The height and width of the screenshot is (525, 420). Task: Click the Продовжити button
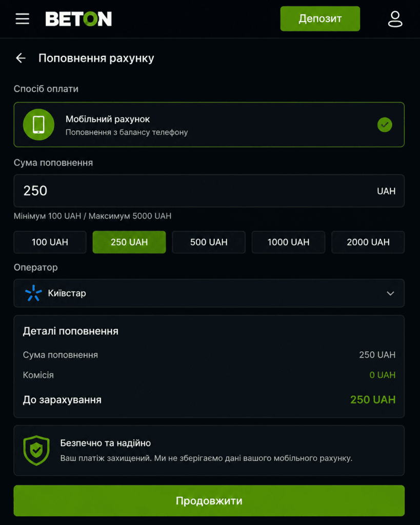click(209, 500)
